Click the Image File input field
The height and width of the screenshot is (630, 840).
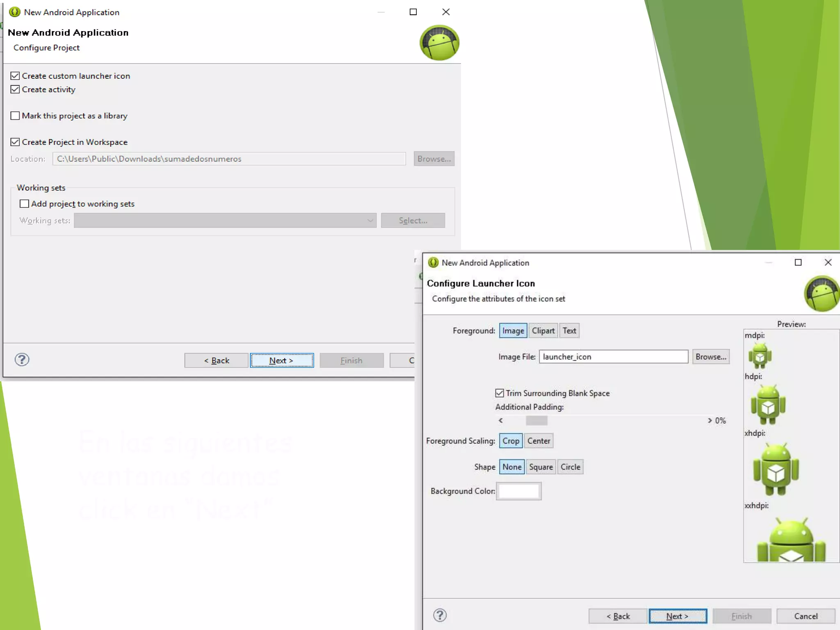coord(614,357)
